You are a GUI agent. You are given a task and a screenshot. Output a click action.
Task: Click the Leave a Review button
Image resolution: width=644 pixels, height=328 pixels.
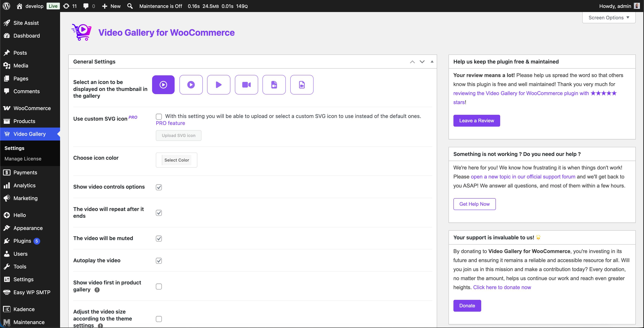point(476,121)
